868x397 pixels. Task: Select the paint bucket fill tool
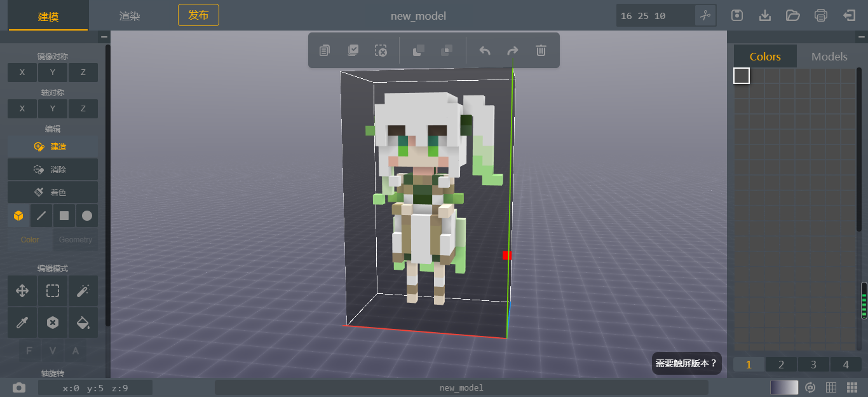[x=83, y=323]
